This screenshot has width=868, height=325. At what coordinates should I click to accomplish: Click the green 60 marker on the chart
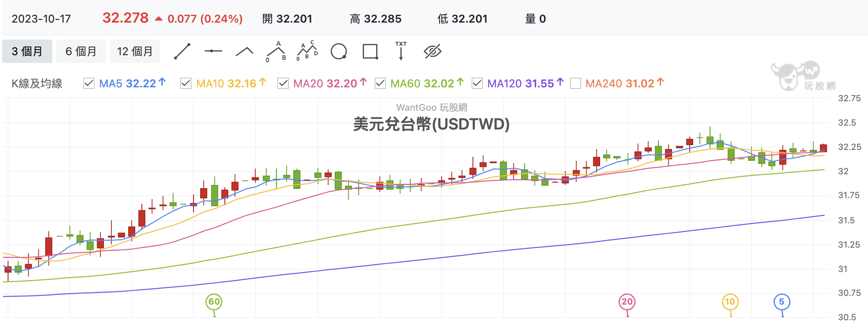pyautogui.click(x=214, y=302)
